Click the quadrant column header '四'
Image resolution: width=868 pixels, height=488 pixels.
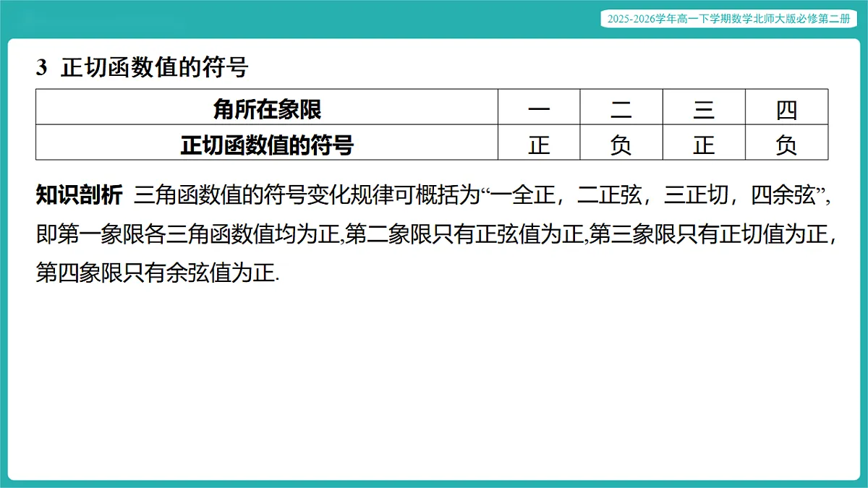point(786,108)
